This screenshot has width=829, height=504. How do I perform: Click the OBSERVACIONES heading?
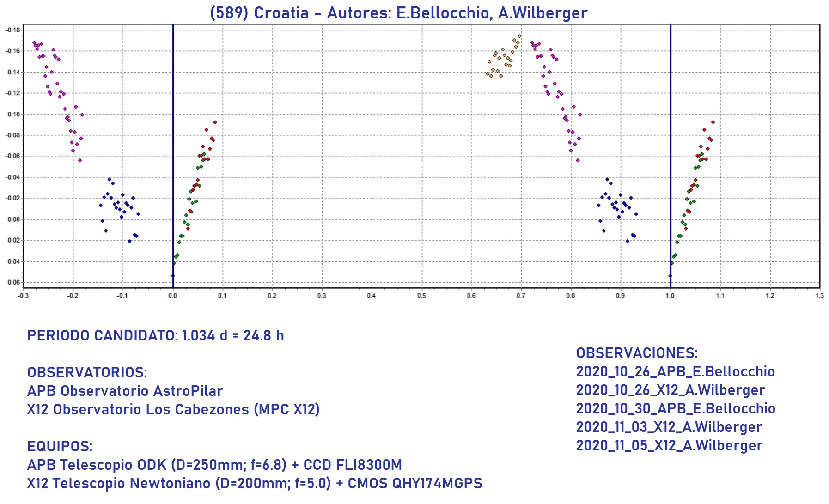click(x=636, y=353)
